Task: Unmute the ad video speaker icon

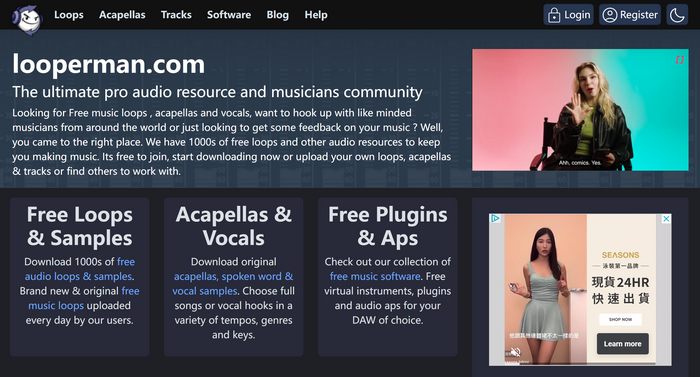Action: pyautogui.click(x=515, y=352)
